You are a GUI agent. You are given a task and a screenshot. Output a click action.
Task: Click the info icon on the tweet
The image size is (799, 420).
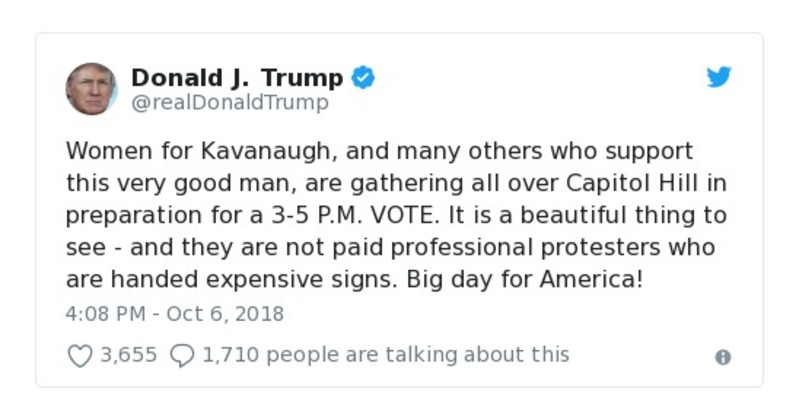pyautogui.click(x=723, y=357)
